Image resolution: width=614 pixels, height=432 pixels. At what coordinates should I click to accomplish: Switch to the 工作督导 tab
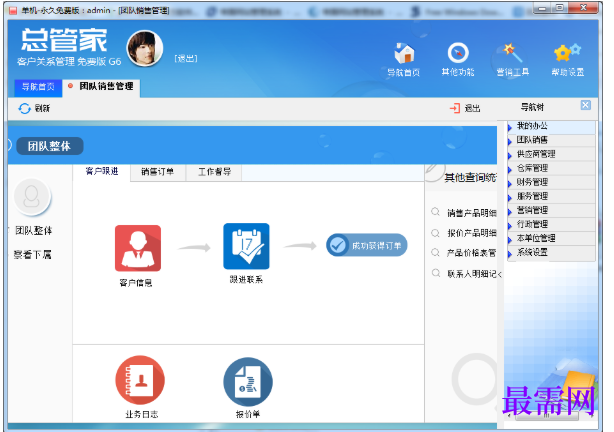(x=214, y=172)
